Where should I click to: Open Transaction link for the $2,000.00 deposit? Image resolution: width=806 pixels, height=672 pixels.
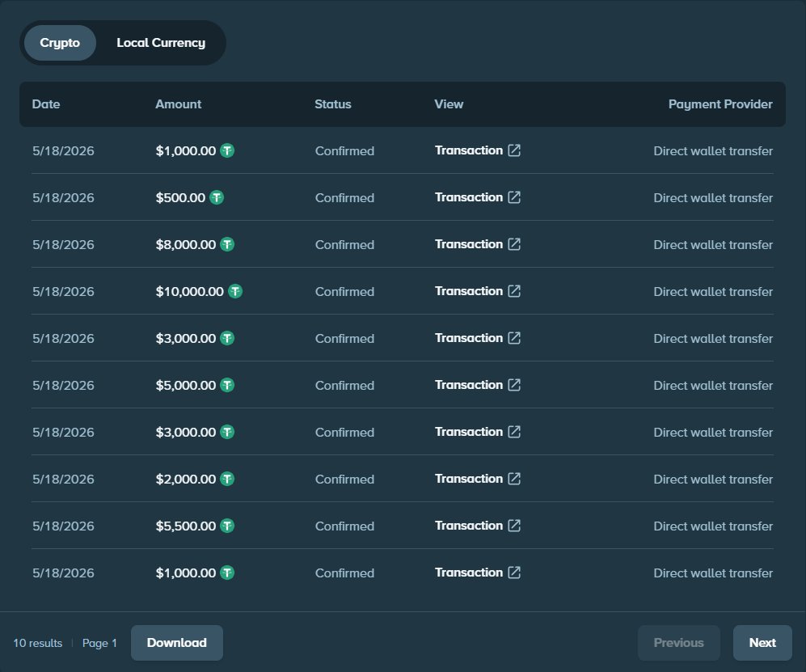pyautogui.click(x=478, y=479)
